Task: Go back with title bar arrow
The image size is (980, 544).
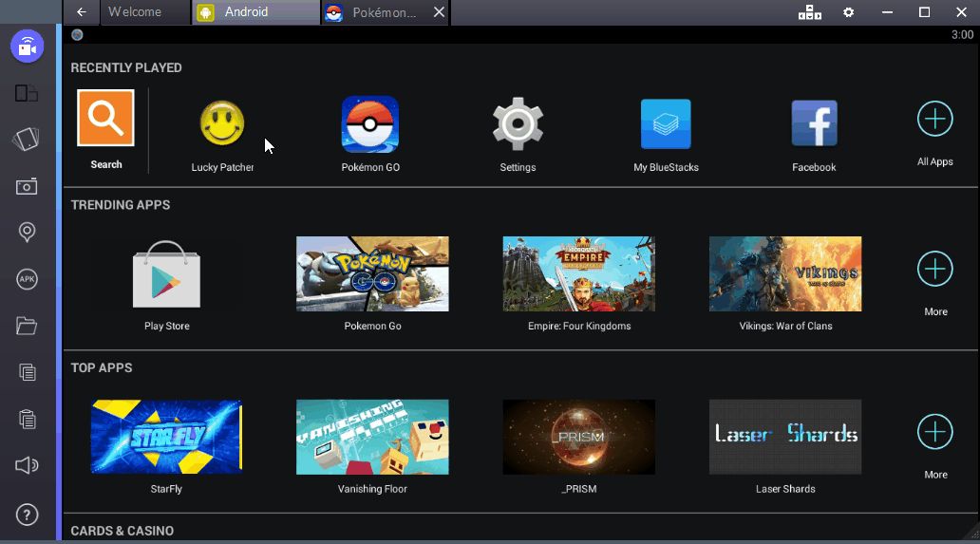Action: (x=82, y=11)
